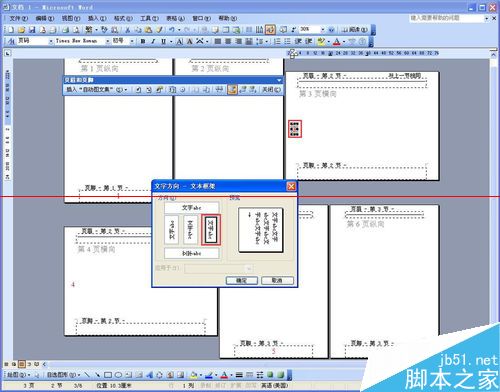
Task: Open the Times New Roman font dropdown
Action: point(107,41)
